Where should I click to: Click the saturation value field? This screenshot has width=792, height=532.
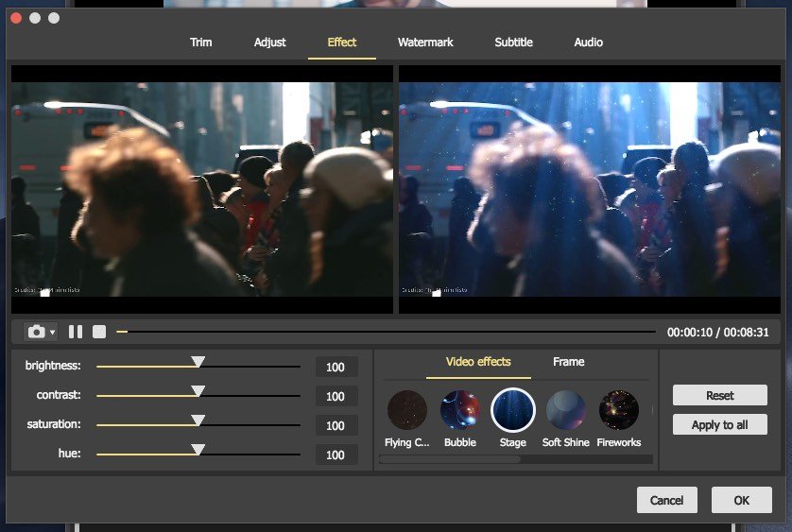[336, 426]
